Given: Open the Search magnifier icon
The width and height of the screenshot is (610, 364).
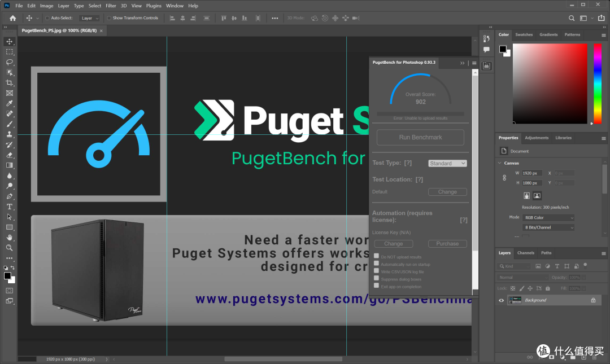Looking at the screenshot, I should [572, 18].
